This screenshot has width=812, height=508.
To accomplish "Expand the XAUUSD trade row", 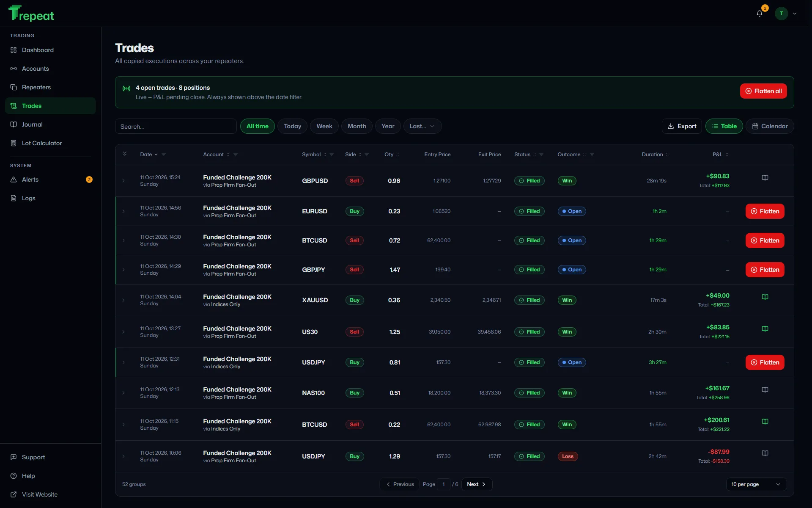I will (123, 300).
